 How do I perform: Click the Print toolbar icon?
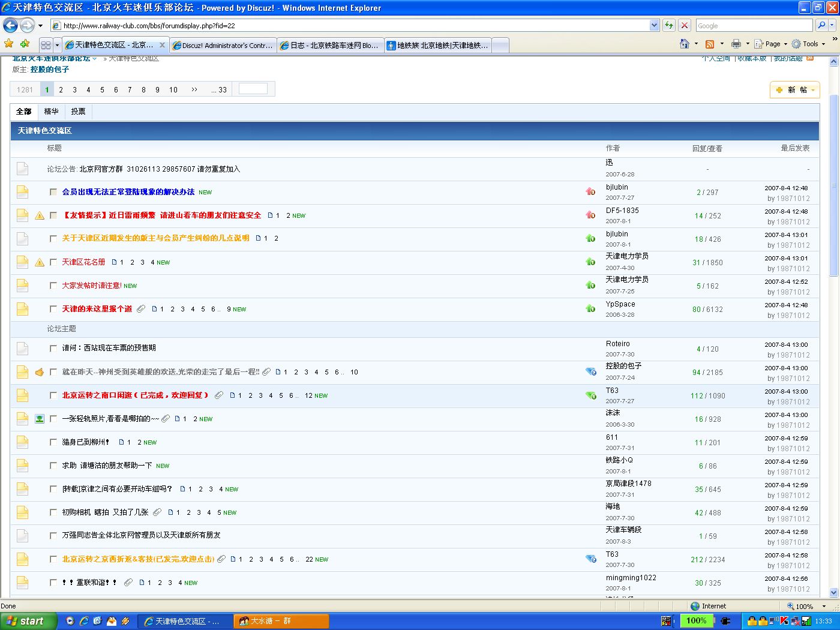pos(736,44)
